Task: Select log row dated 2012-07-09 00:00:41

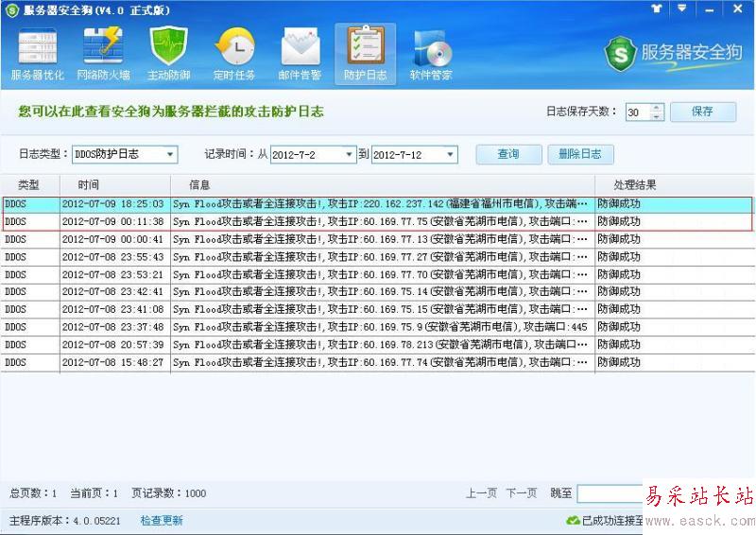Action: pos(377,239)
